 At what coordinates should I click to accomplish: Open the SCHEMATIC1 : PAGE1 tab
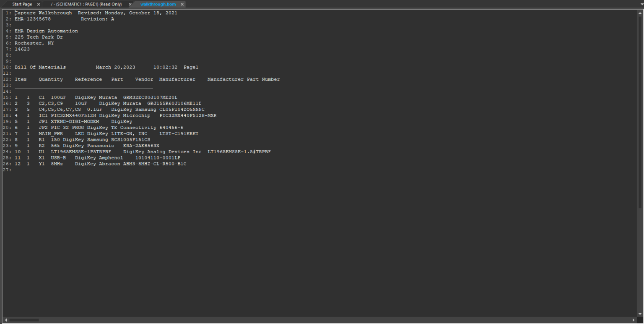pos(86,4)
